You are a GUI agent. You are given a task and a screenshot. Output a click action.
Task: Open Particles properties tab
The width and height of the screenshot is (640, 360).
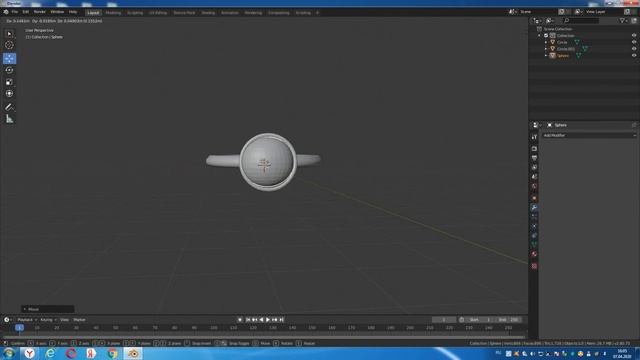tap(534, 217)
